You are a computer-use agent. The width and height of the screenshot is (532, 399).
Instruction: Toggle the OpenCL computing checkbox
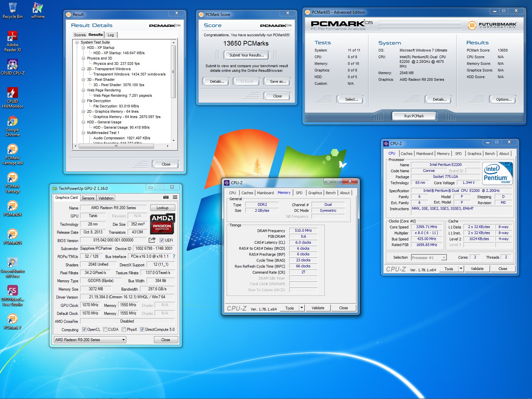tap(84, 330)
